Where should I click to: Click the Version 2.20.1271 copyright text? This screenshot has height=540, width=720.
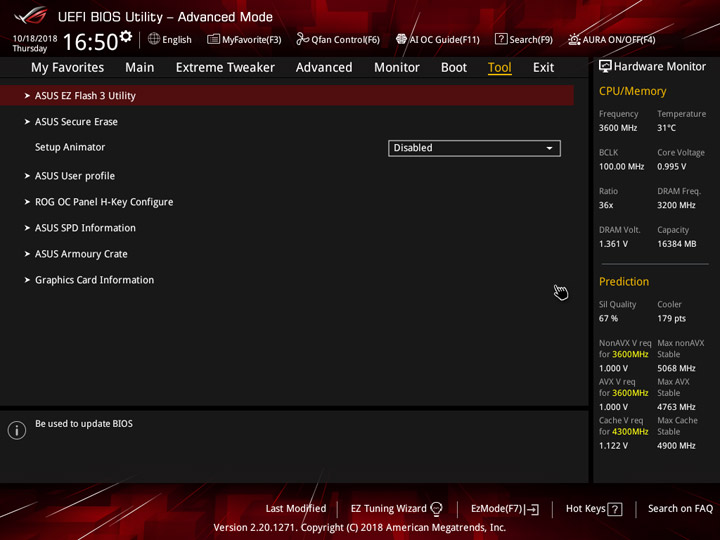click(360, 528)
